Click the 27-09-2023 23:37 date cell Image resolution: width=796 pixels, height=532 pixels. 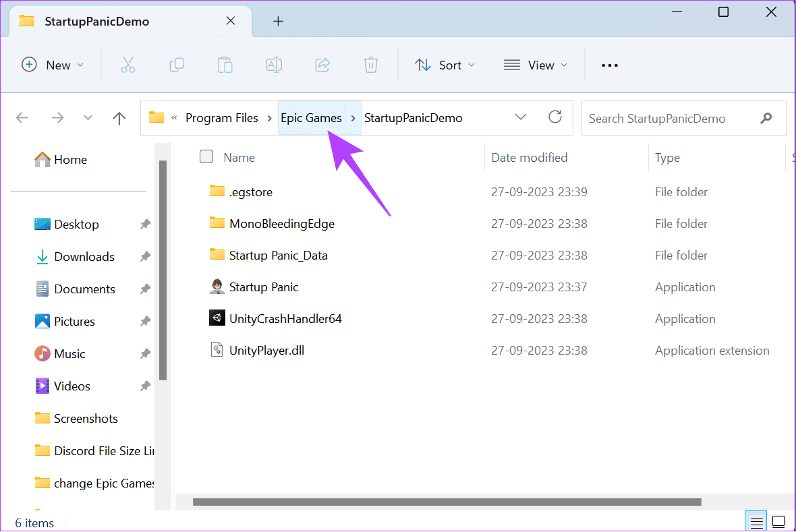(x=538, y=287)
